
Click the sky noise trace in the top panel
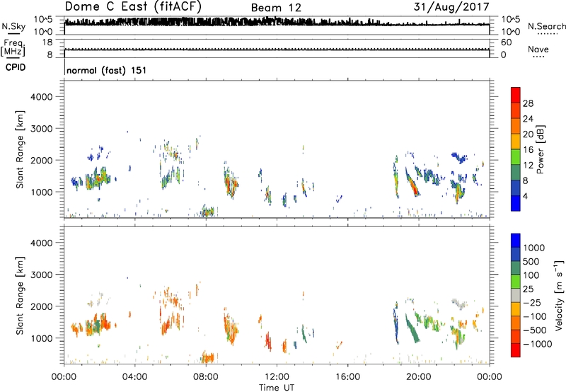tap(277, 23)
